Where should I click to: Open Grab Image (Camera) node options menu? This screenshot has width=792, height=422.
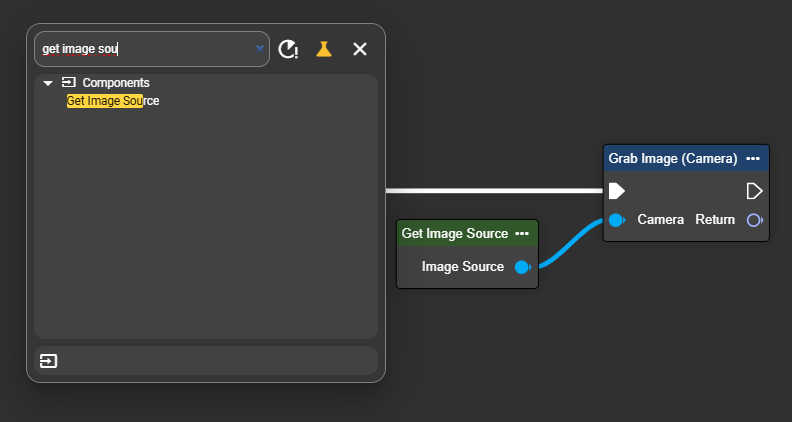click(753, 159)
